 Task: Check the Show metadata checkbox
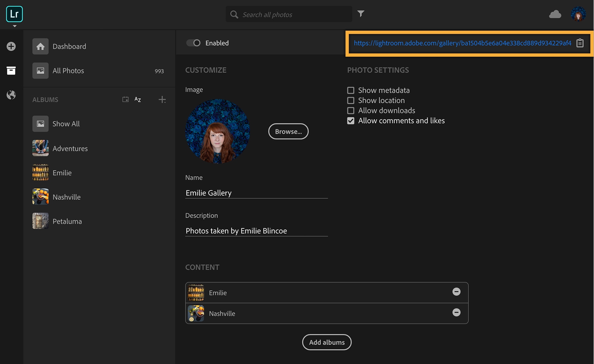tap(350, 90)
